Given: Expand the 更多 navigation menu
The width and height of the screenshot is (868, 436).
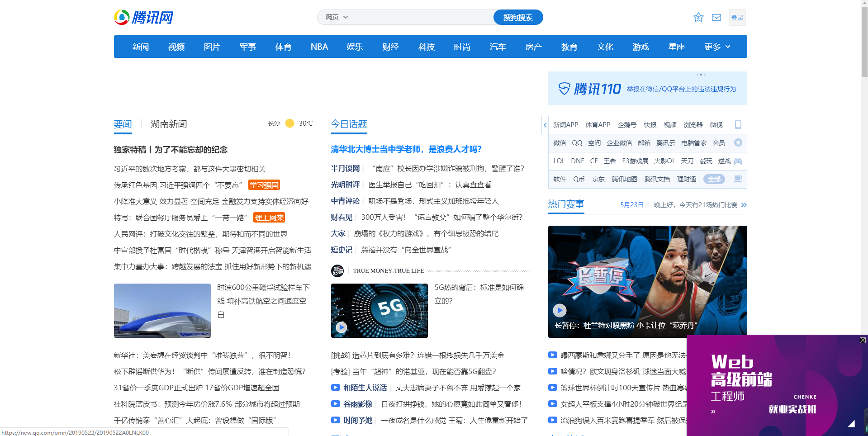Looking at the screenshot, I should [717, 47].
